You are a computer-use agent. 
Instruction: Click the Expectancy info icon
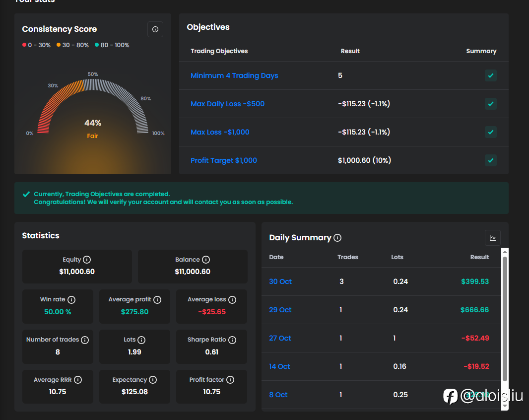click(153, 380)
